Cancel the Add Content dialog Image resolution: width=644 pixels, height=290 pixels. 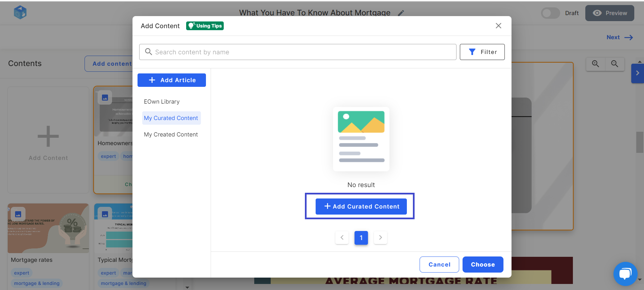tap(439, 265)
